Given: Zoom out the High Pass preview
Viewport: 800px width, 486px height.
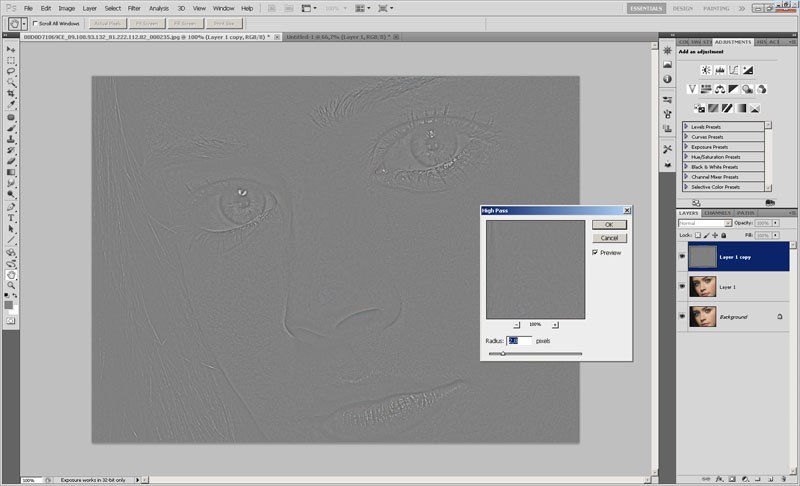Looking at the screenshot, I should (x=516, y=325).
